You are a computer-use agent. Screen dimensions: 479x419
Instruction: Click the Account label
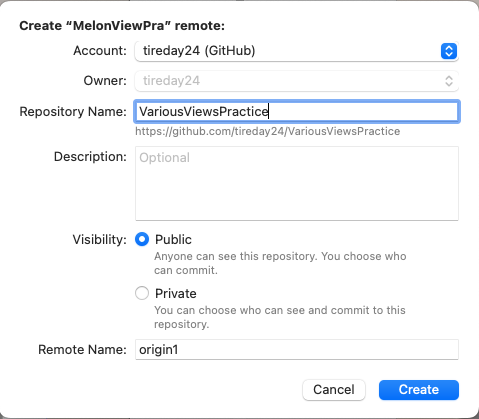(x=100, y=51)
